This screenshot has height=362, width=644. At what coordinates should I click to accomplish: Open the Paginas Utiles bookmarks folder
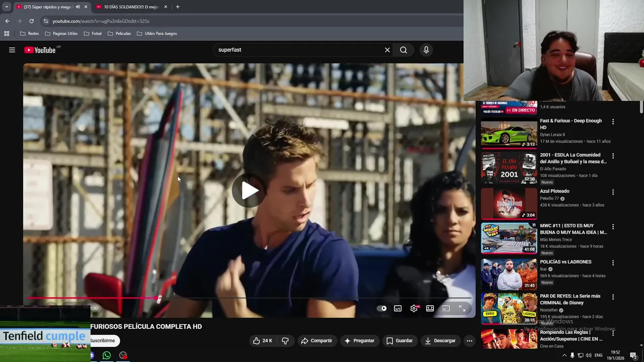coord(61,34)
